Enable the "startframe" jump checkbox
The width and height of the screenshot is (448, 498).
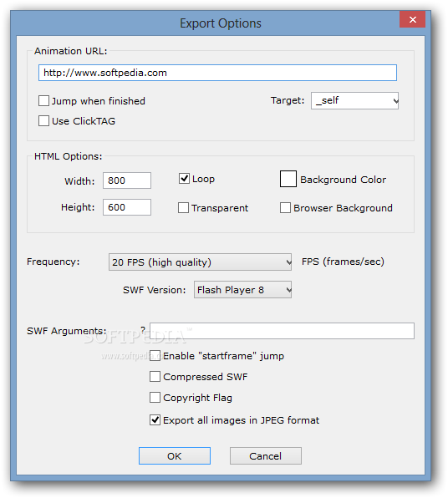[x=155, y=356]
